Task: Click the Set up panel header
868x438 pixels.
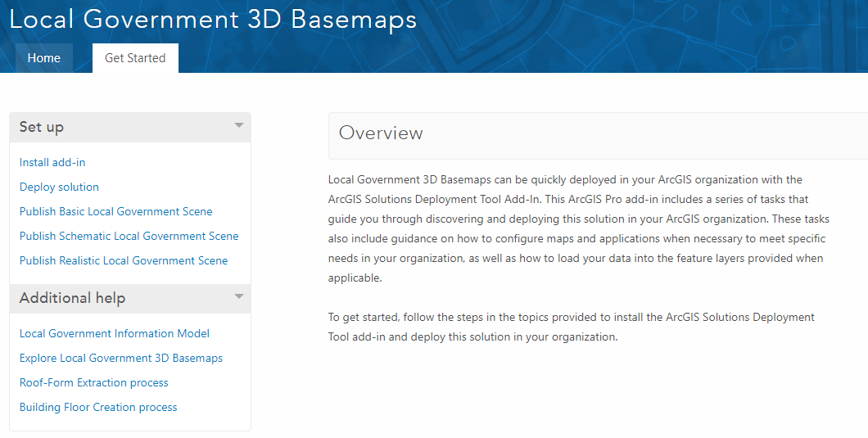Action: [130, 128]
